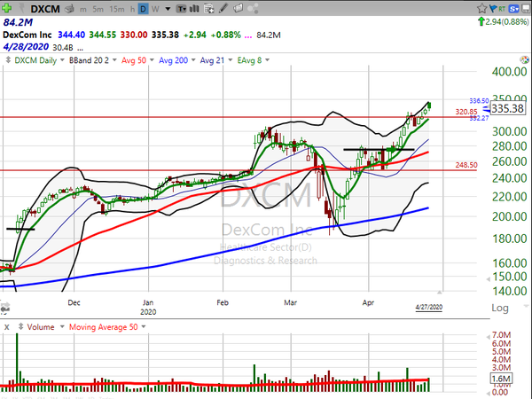
Task: Click grey triangle beside 7.0M volume scale
Action: click(x=489, y=337)
